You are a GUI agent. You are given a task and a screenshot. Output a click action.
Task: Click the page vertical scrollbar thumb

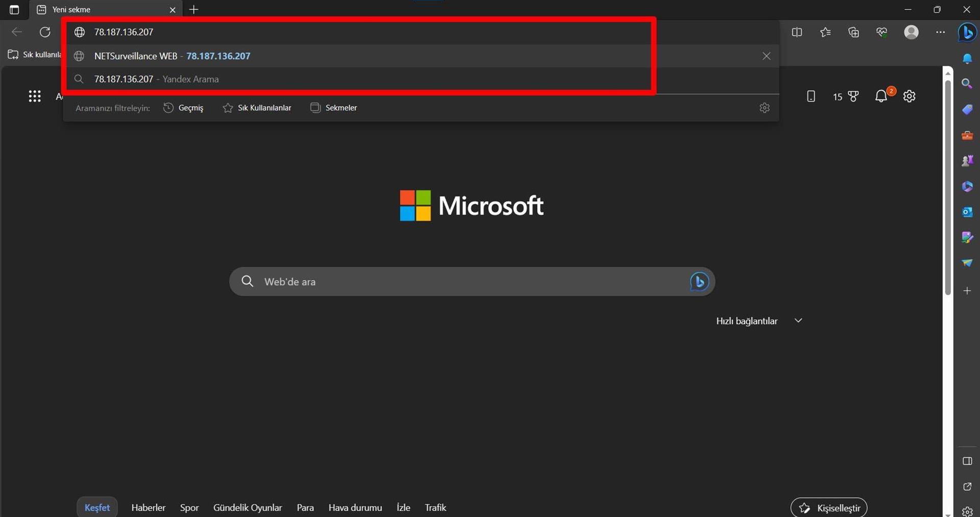pyautogui.click(x=948, y=186)
